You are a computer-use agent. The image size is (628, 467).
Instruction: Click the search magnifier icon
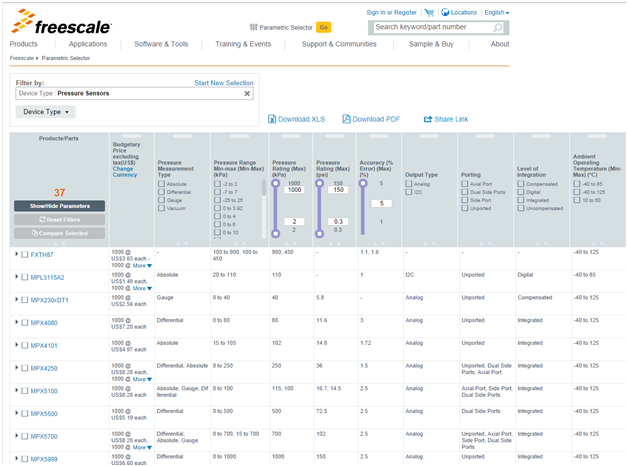click(x=497, y=27)
